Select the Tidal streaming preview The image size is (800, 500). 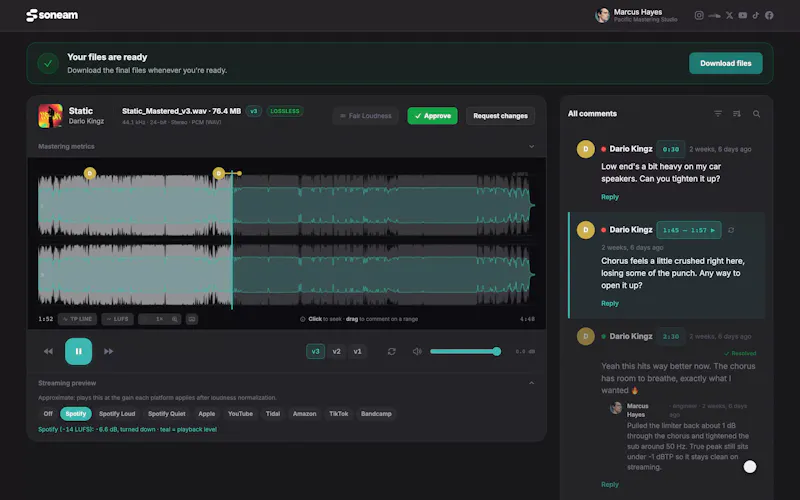point(273,414)
